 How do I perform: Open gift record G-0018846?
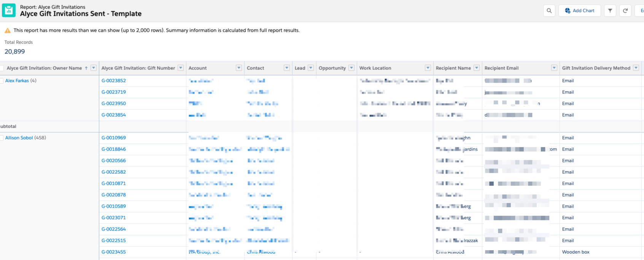[x=114, y=149]
